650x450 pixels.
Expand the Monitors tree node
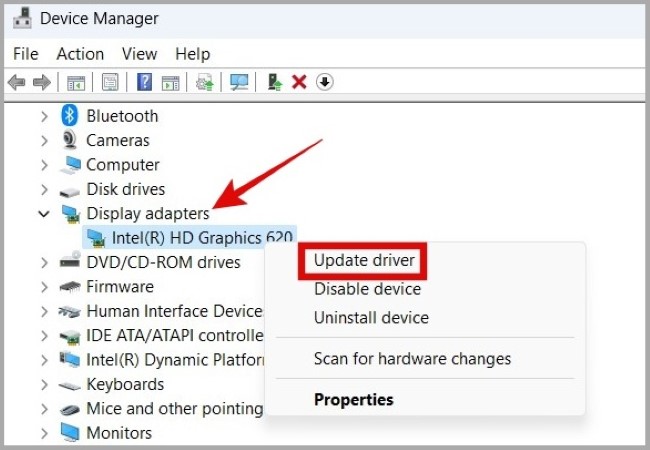(x=44, y=434)
